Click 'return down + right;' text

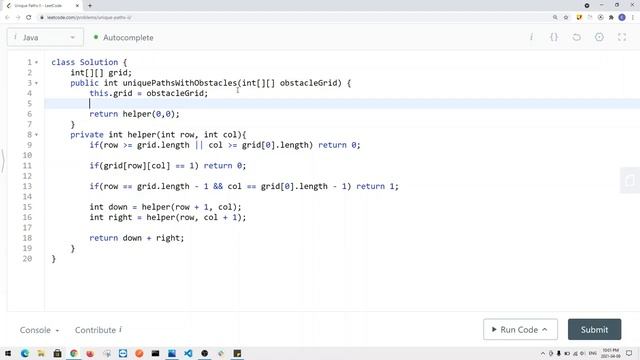(137, 238)
